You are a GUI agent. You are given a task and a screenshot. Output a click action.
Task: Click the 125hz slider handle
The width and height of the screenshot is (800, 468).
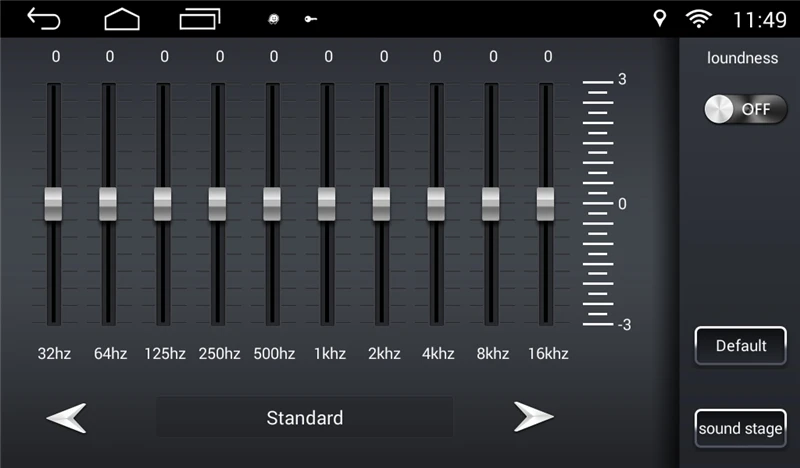(x=163, y=204)
